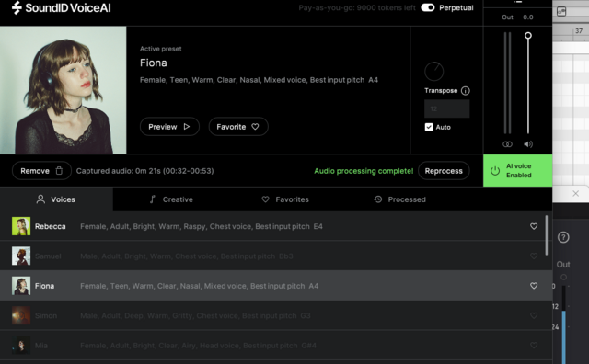Click Simon's avatar thumbnail
589x364 pixels.
[21, 315]
